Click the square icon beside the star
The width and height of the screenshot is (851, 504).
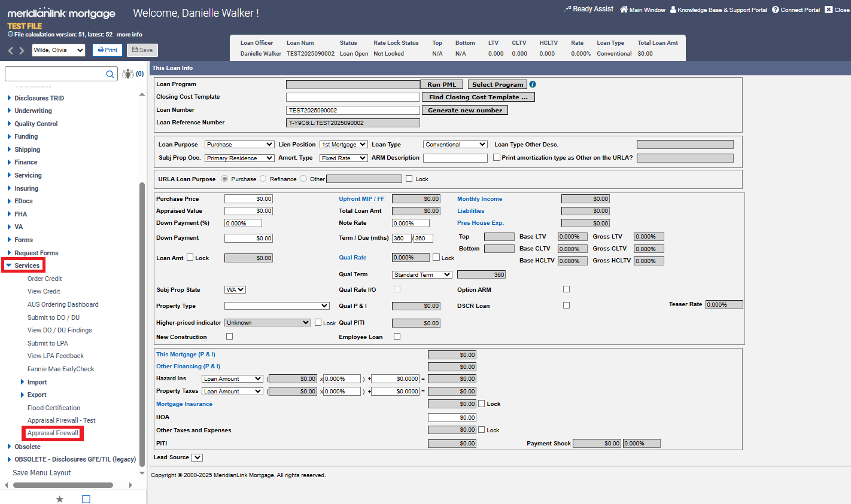click(86, 499)
